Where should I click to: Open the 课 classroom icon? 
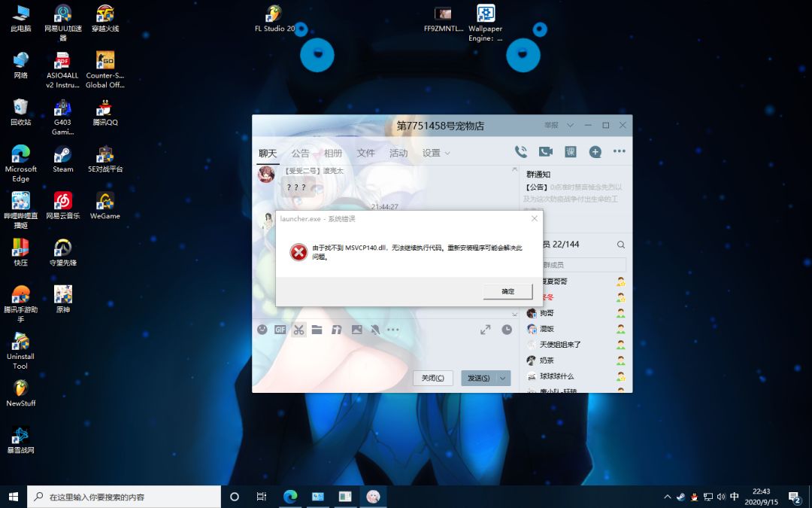[x=570, y=152]
